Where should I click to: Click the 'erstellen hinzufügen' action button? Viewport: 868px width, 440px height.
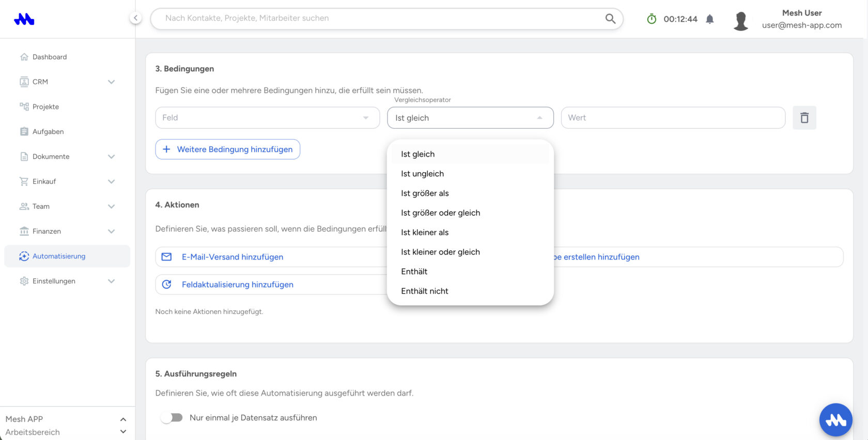[x=699, y=257]
